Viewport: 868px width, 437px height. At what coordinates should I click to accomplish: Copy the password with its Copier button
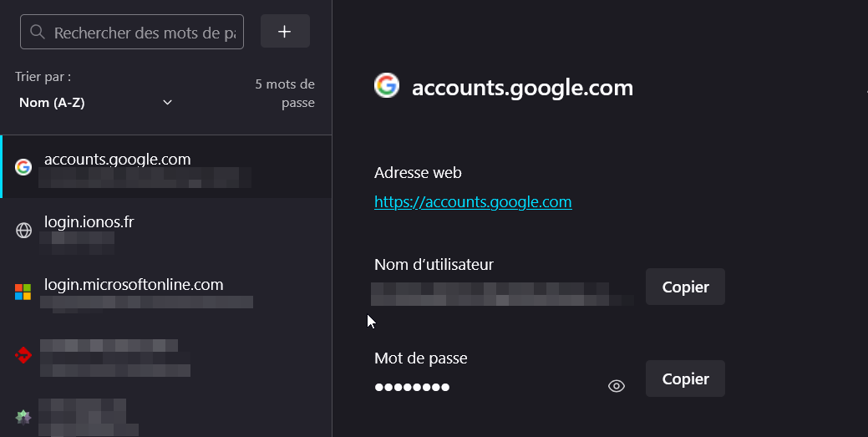click(x=685, y=379)
